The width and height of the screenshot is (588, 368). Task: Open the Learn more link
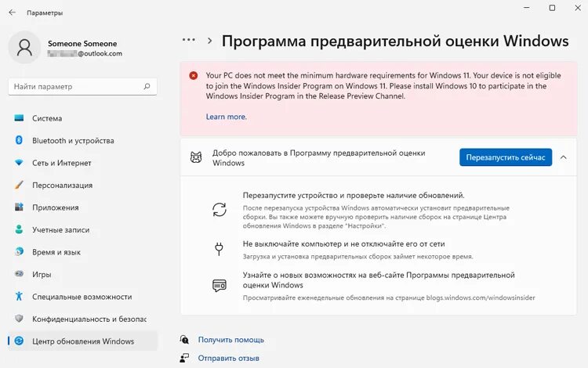(226, 117)
